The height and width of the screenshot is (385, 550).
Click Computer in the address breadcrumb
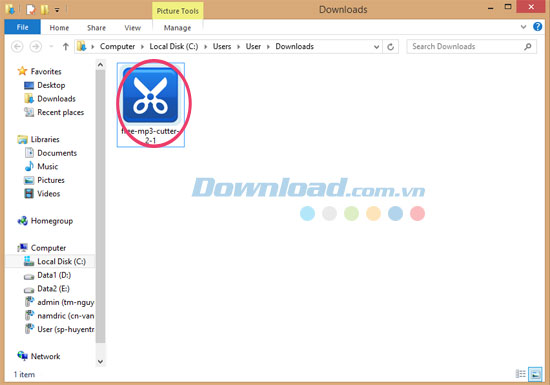(117, 46)
